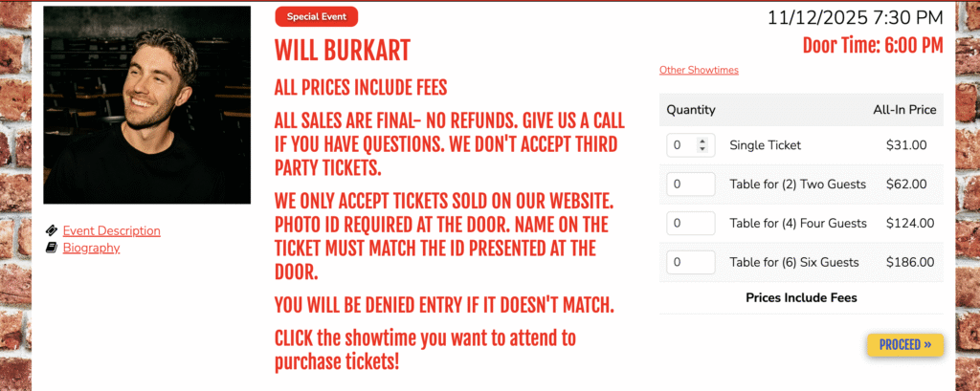Select the Table for Four Guests quantity box
The height and width of the screenshot is (391, 980).
click(x=691, y=224)
